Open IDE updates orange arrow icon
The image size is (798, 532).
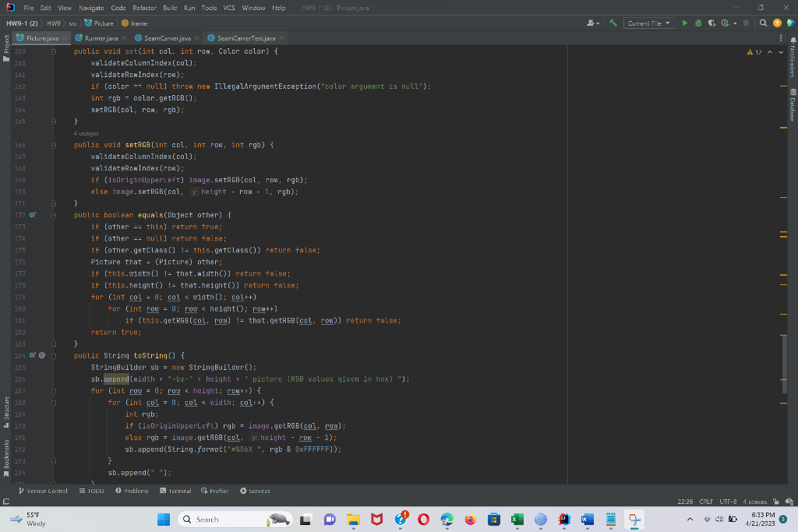(777, 23)
